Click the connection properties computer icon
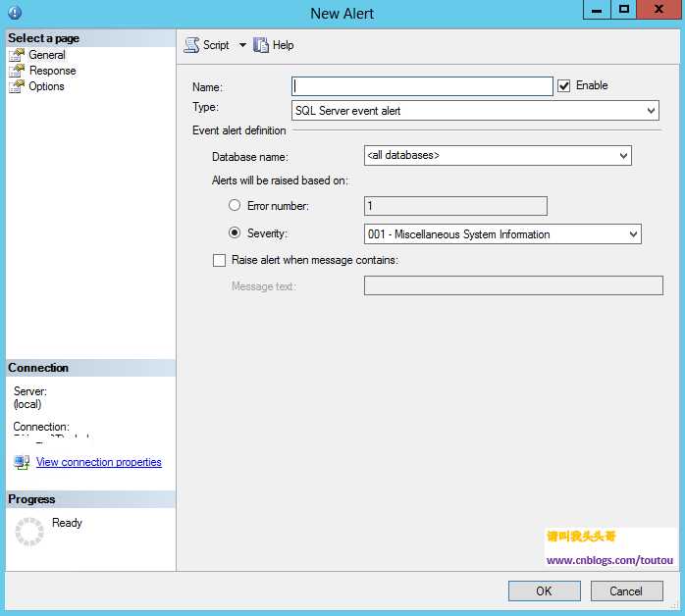 coord(22,462)
